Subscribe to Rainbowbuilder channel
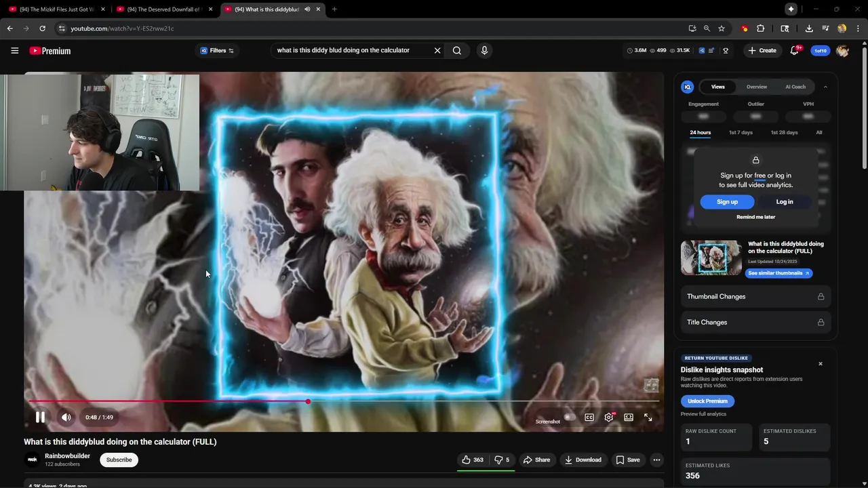 point(119,460)
